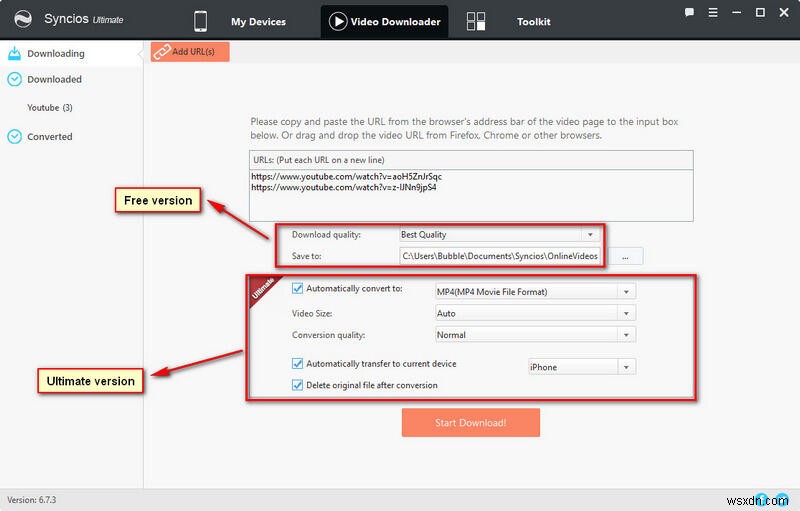Click the Downloading tray icon
The height and width of the screenshot is (511, 800).
click(15, 53)
